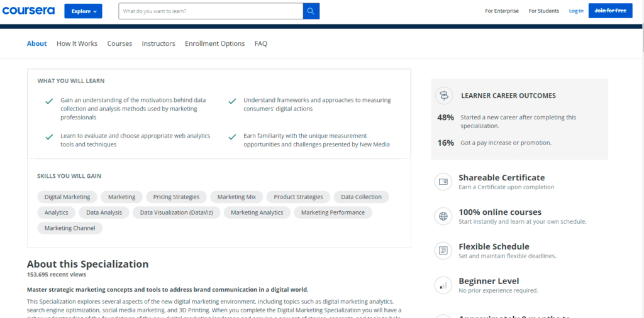Select the Digital Marketing skill tag
Screen dimensions: 644x318
[x=67, y=197]
